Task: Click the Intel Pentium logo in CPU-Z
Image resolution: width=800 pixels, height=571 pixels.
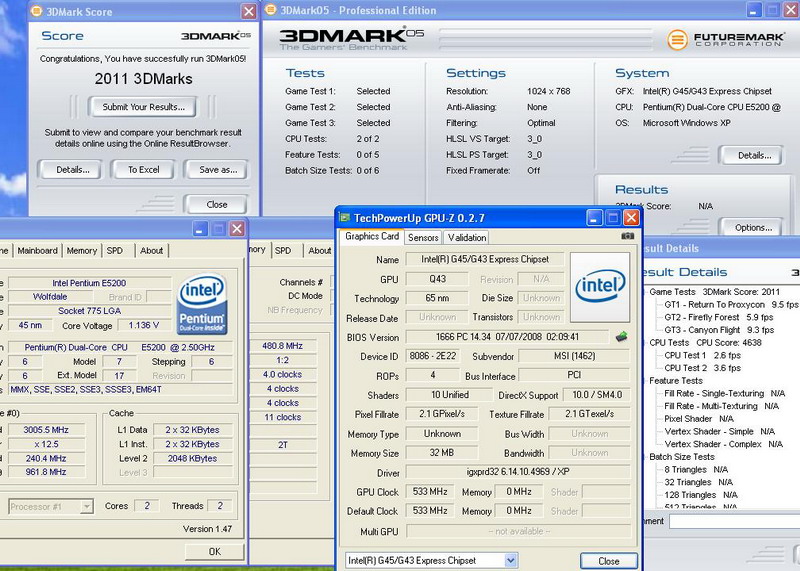Action: (202, 304)
